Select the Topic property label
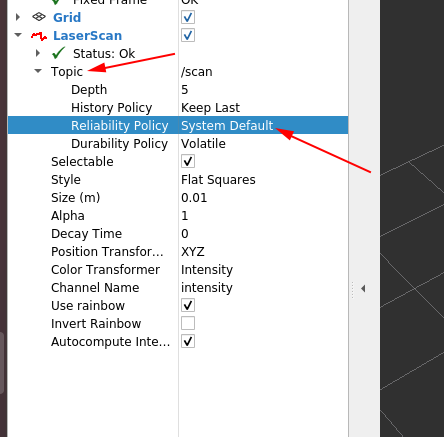Viewport: 444px width, 437px height. click(67, 72)
